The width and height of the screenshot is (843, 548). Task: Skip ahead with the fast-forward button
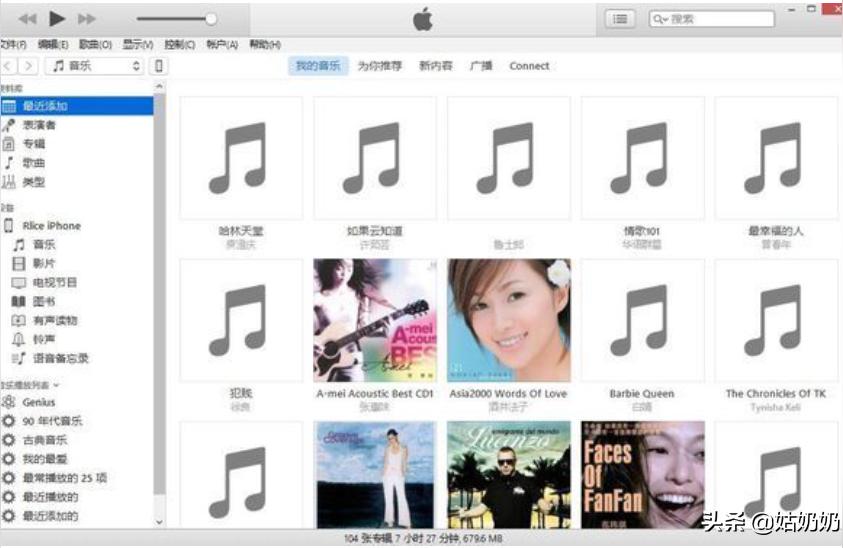click(x=87, y=19)
